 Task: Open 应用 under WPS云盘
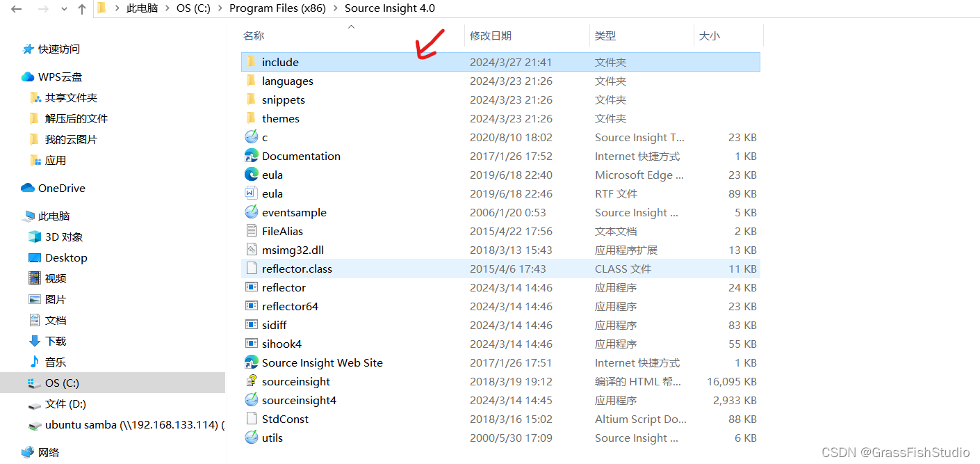coord(56,160)
